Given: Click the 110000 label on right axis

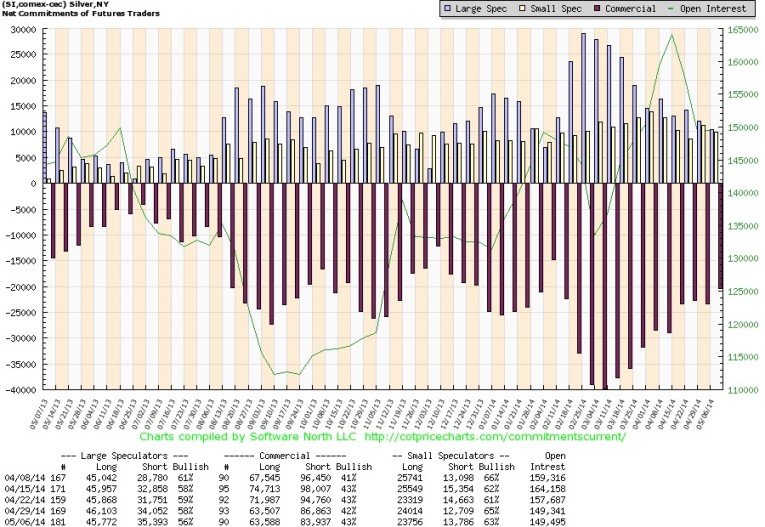Looking at the screenshot, I should pos(743,390).
